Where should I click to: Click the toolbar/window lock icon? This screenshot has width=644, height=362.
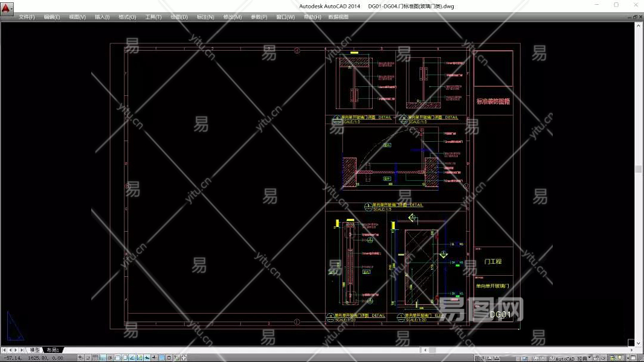pos(596,358)
